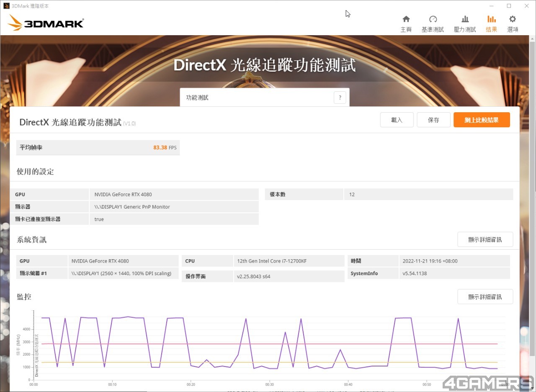Click 顯示詳細資訊 button beside 系統資訊
The image size is (536, 392).
tap(485, 240)
